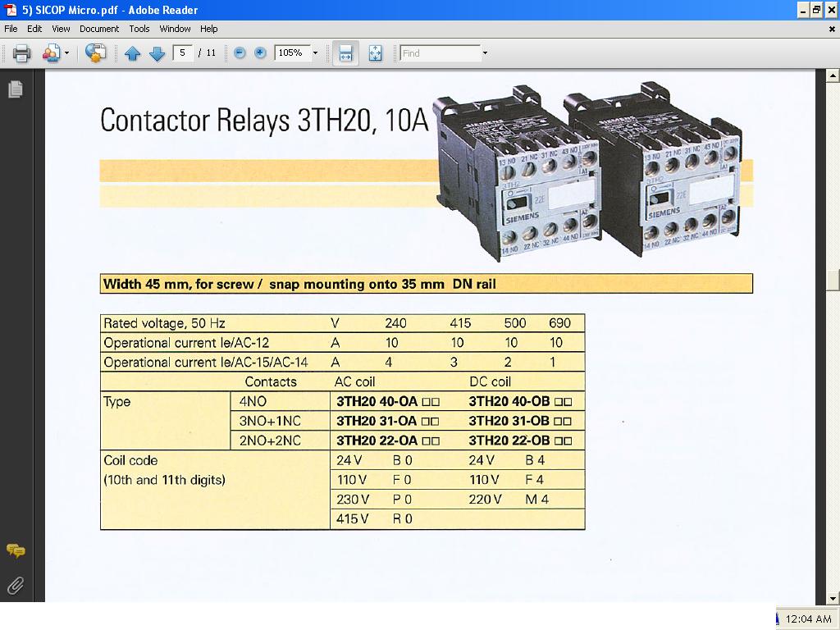Click the Adobe PDF icon in title bar
The height and width of the screenshot is (630, 840).
tap(10, 10)
